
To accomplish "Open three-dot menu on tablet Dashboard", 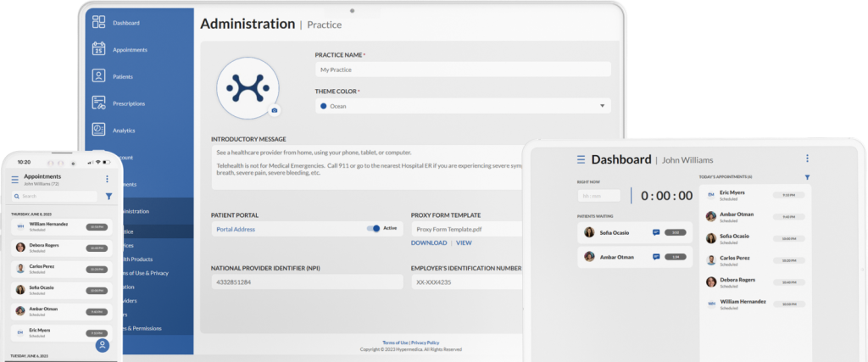I will (x=807, y=159).
